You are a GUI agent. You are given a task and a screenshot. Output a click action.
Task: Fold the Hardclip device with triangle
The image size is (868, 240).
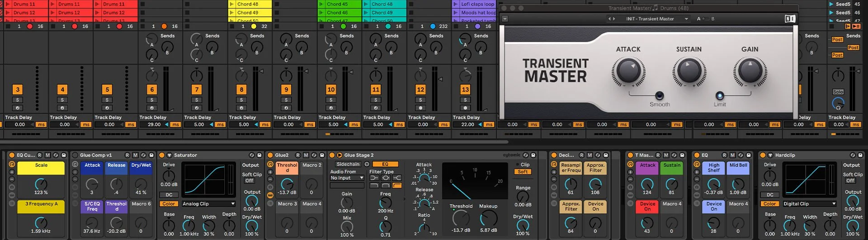[x=770, y=155]
